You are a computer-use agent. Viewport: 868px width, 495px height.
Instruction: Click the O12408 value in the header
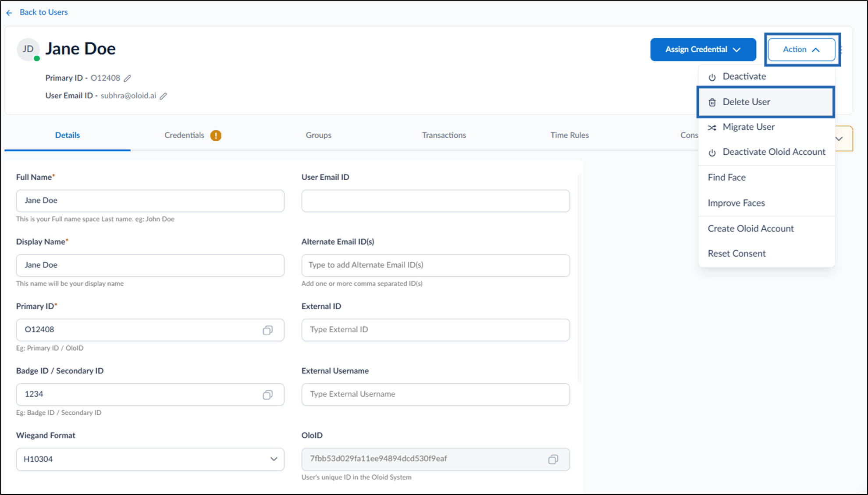(105, 78)
